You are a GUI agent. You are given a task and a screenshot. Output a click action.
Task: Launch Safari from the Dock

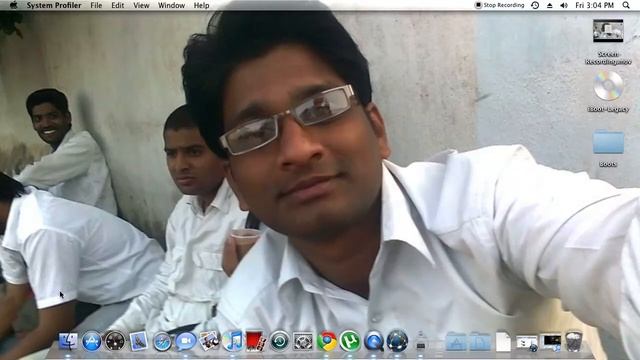pos(162,341)
